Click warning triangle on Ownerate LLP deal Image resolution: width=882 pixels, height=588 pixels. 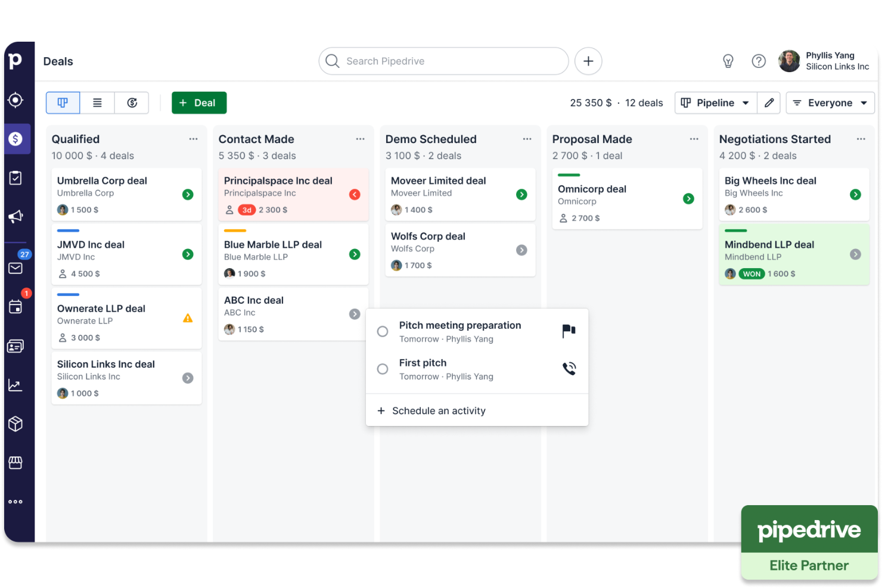click(188, 318)
